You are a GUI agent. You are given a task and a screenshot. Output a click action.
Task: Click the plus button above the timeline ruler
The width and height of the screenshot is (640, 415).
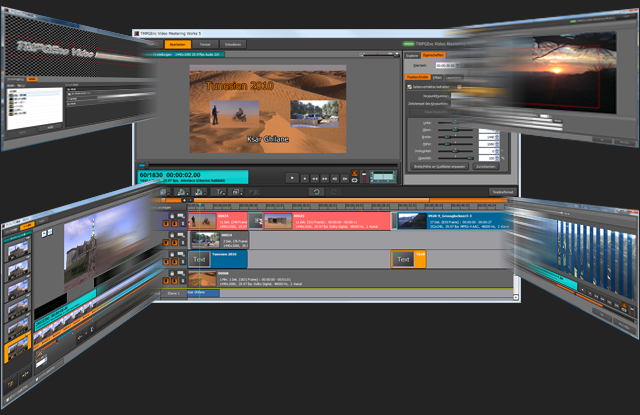184,200
